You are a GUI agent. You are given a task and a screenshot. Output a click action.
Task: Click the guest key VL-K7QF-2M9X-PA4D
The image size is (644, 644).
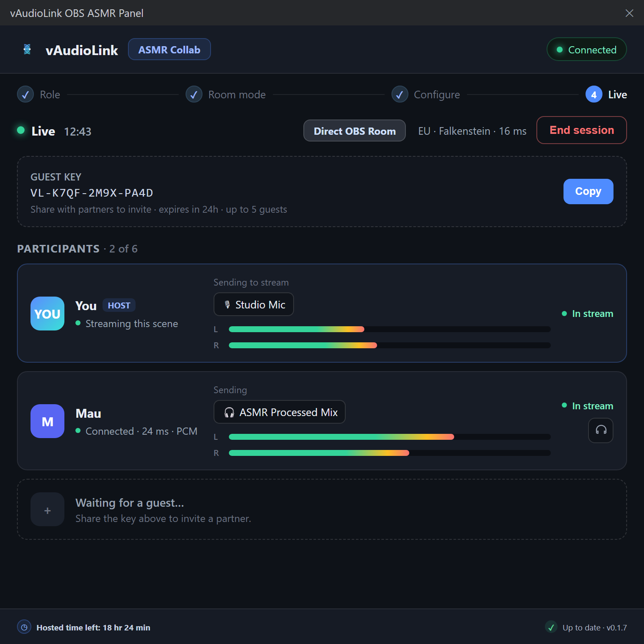click(92, 193)
